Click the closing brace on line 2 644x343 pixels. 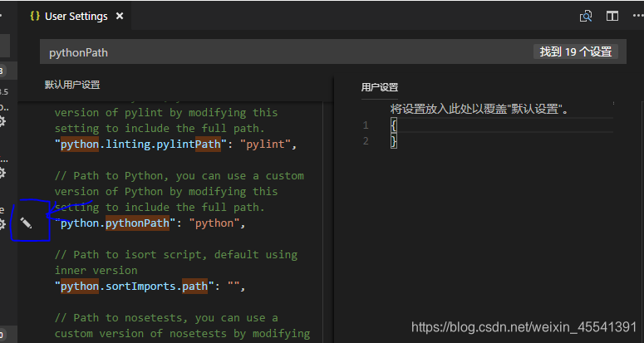pos(394,141)
